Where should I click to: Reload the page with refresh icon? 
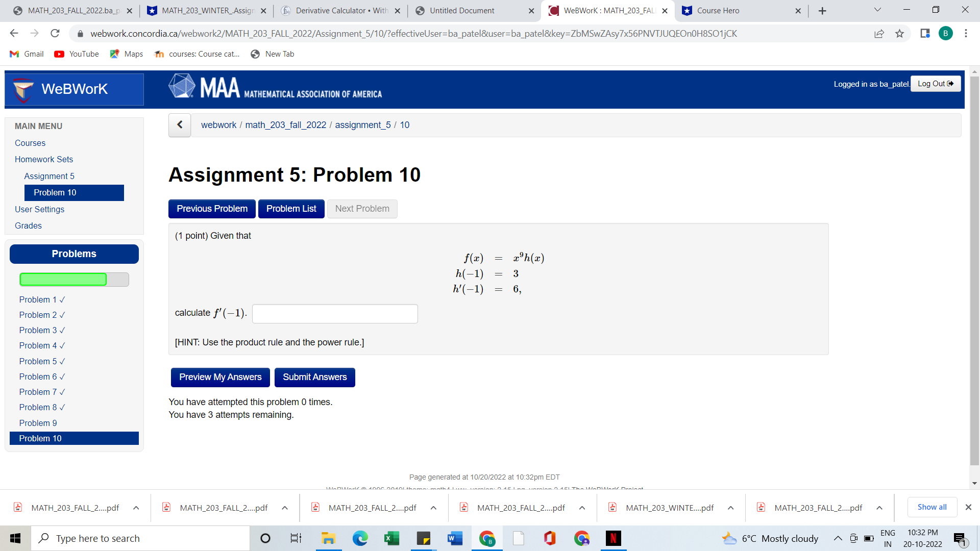(55, 34)
